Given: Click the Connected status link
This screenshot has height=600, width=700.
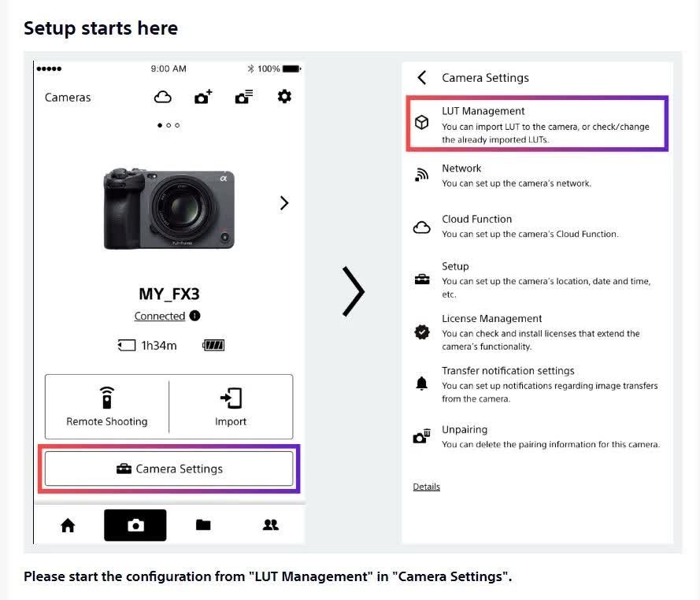Looking at the screenshot, I should click(160, 316).
